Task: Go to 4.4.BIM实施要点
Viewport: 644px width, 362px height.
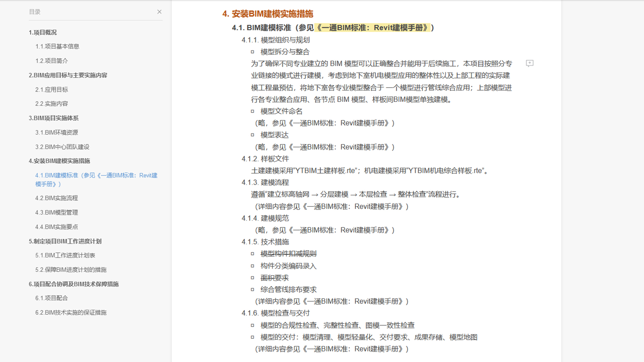Action: coord(57,227)
